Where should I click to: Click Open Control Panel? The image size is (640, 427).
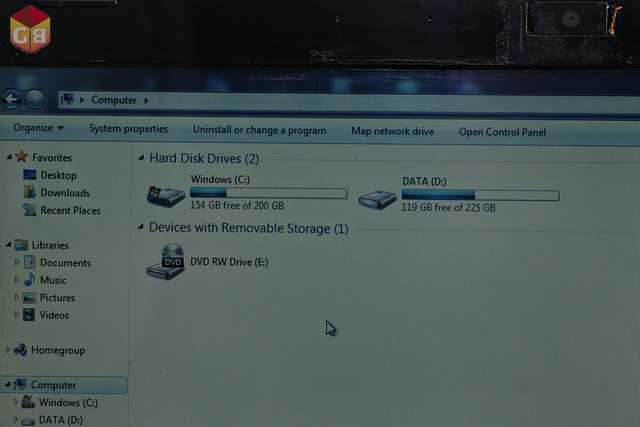502,132
